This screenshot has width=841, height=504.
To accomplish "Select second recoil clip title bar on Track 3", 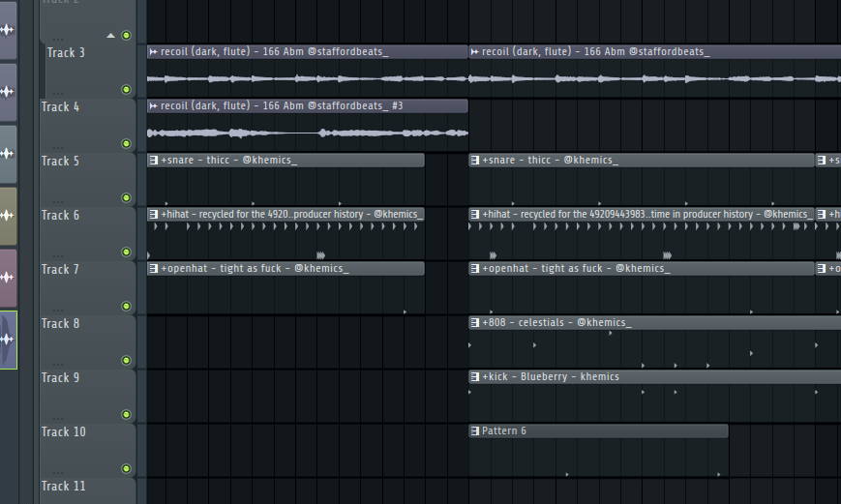I will [655, 51].
